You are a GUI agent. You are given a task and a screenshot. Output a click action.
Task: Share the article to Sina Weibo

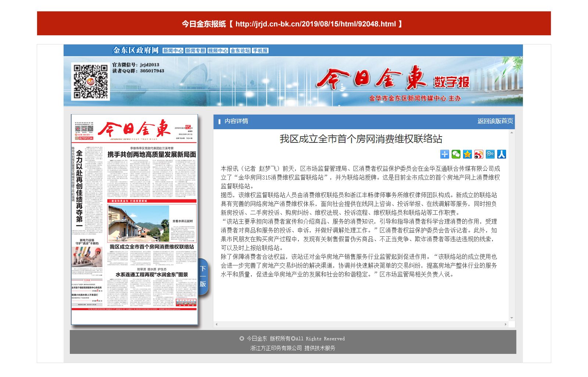479,154
